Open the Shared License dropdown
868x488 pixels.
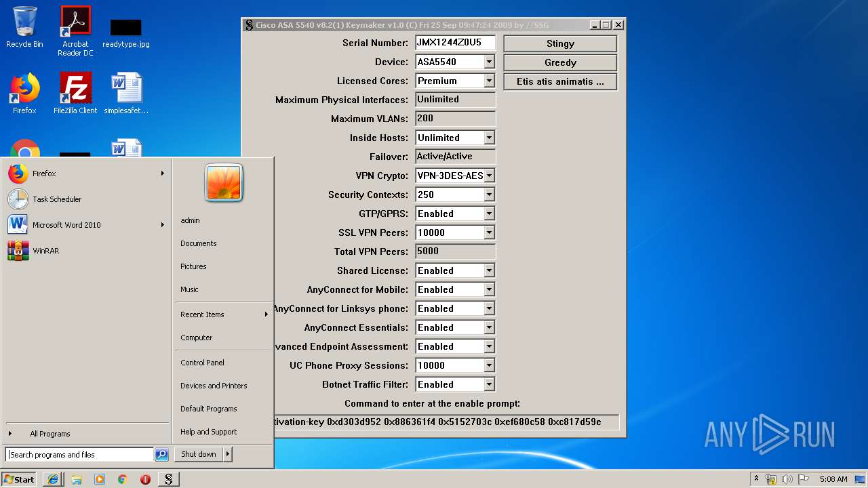[x=489, y=270]
